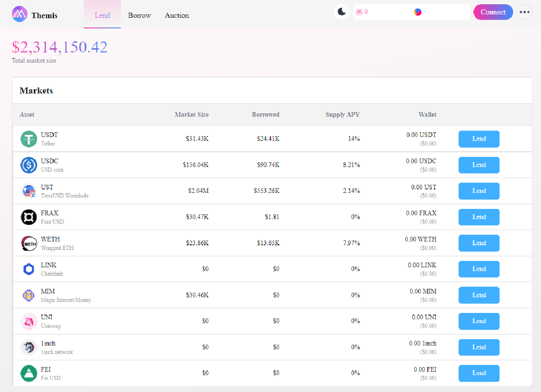Click Lend button in LINK row

[x=479, y=269]
